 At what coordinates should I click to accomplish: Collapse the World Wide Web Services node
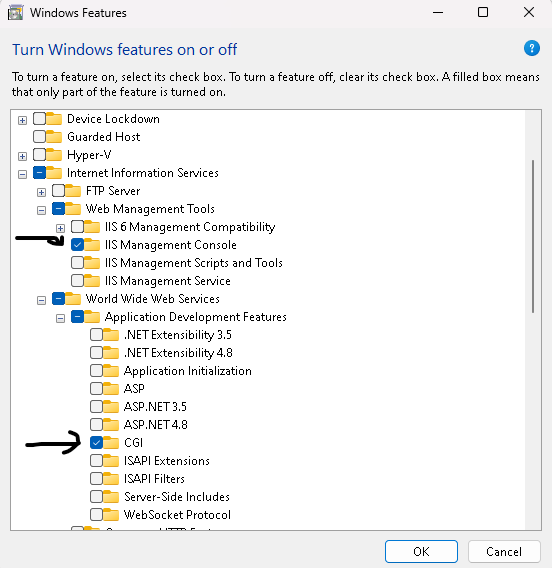pyautogui.click(x=41, y=300)
